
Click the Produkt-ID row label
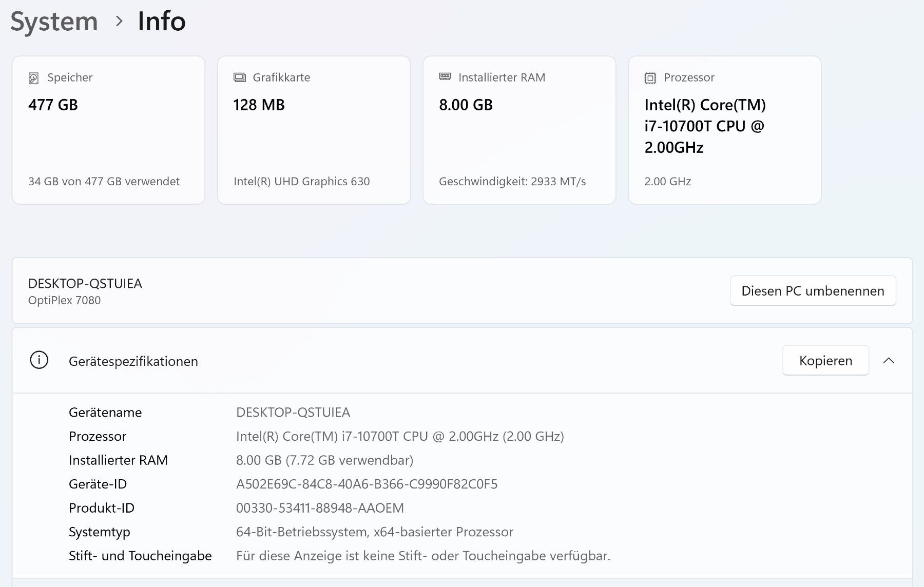tap(102, 508)
